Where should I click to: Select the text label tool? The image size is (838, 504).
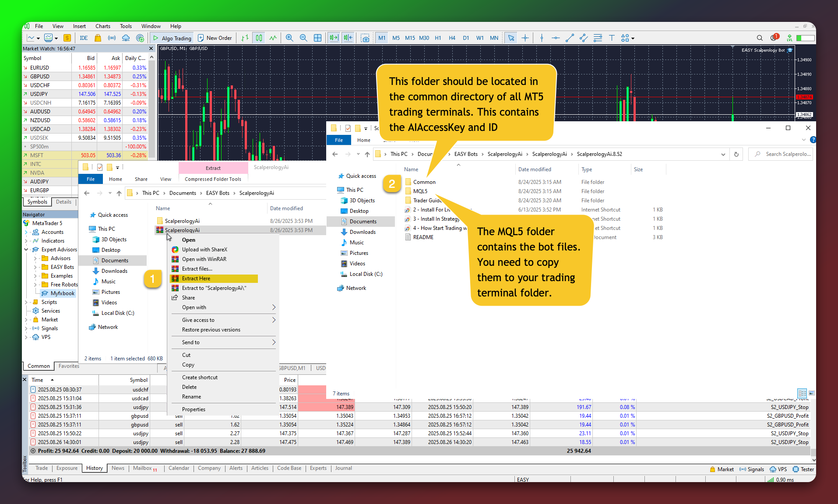click(612, 38)
